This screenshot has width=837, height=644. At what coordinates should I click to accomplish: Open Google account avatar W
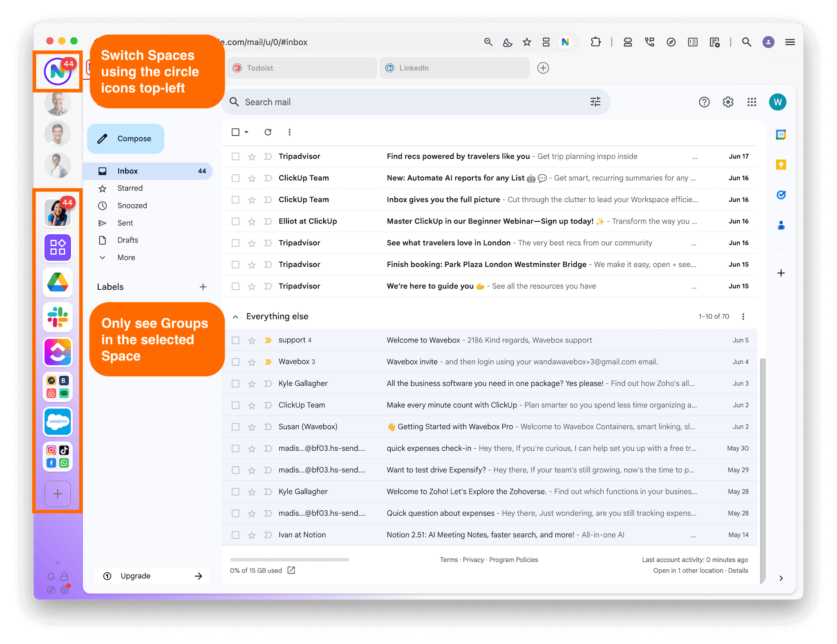[x=777, y=102]
